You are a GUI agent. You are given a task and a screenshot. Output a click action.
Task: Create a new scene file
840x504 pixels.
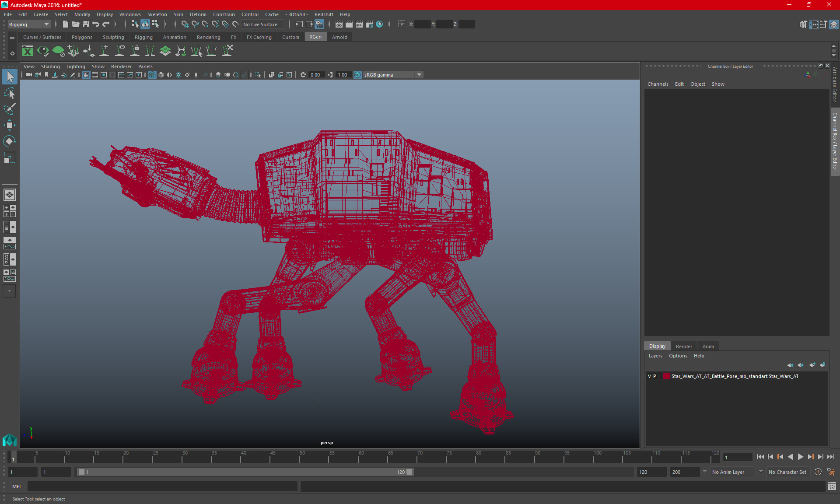click(x=65, y=24)
